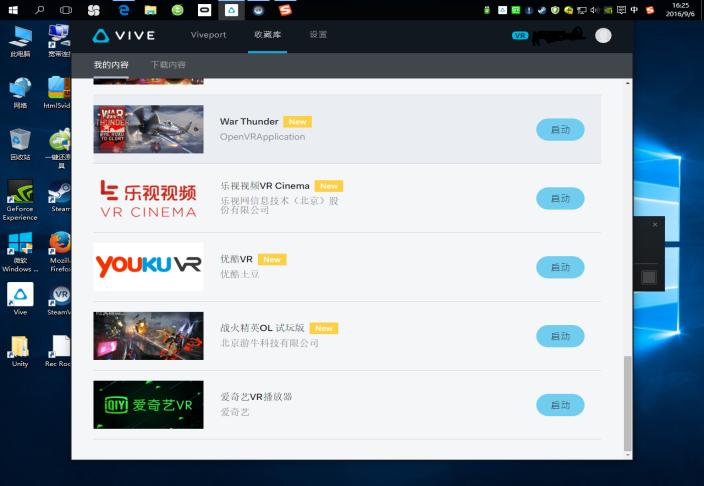704x486 pixels.
Task: Select the 下载内容 sub-tab
Action: click(168, 65)
